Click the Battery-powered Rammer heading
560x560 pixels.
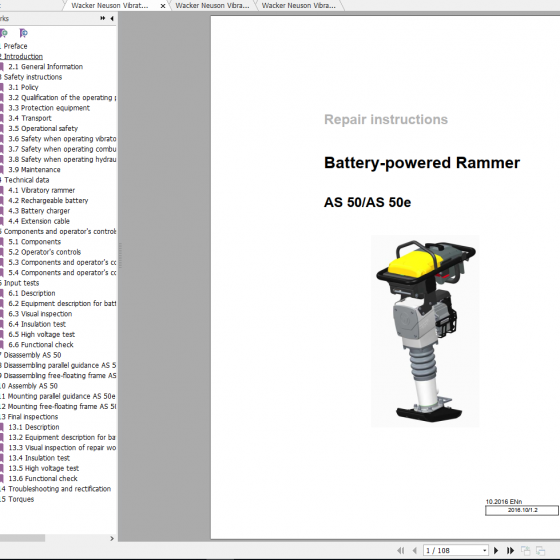coord(422,163)
